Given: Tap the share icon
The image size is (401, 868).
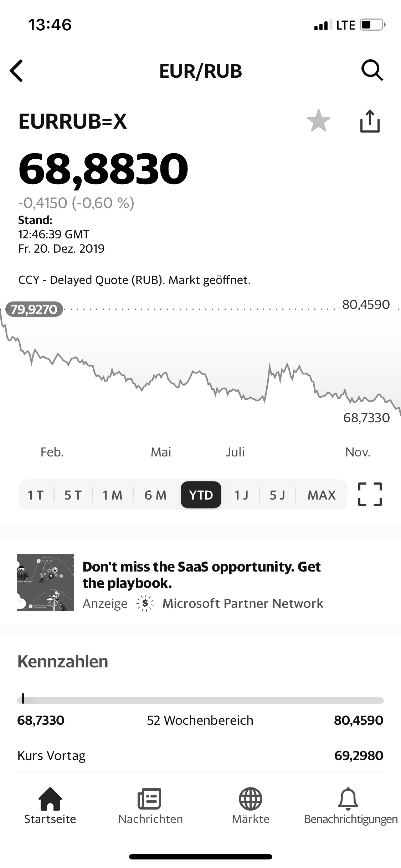Looking at the screenshot, I should (370, 121).
